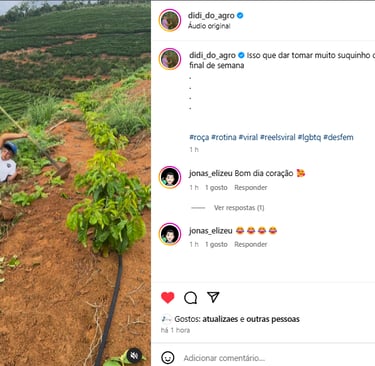Open comments via speech bubble icon
The width and height of the screenshot is (375, 366).
point(190,298)
